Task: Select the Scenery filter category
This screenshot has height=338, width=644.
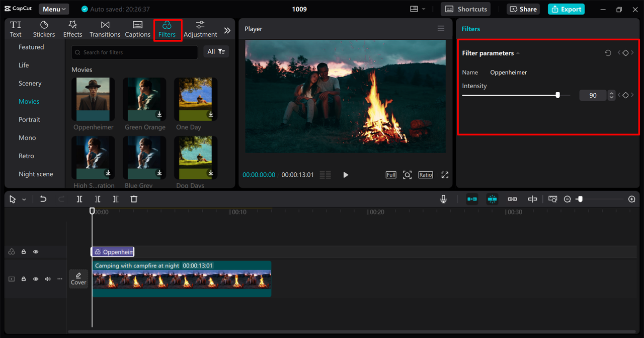Action: tap(30, 83)
